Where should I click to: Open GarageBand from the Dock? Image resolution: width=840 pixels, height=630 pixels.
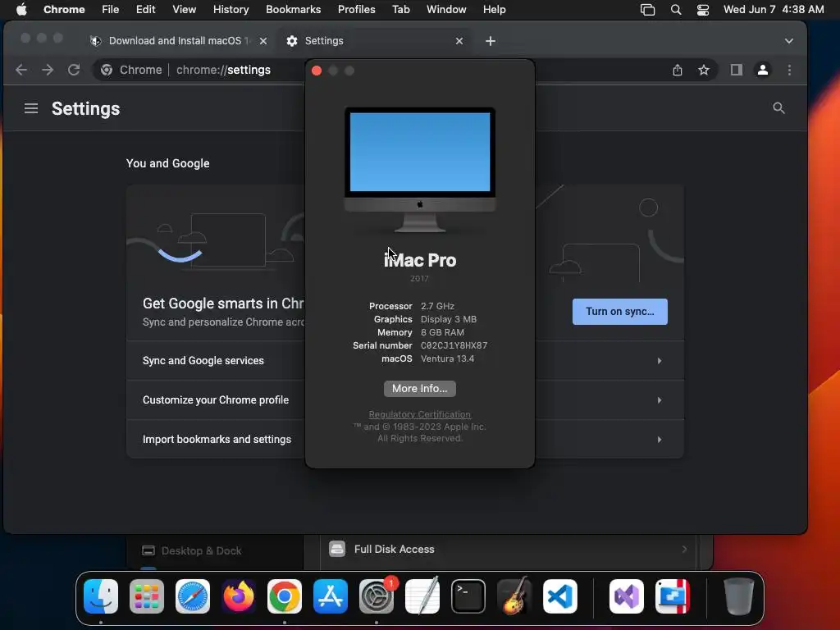514,596
